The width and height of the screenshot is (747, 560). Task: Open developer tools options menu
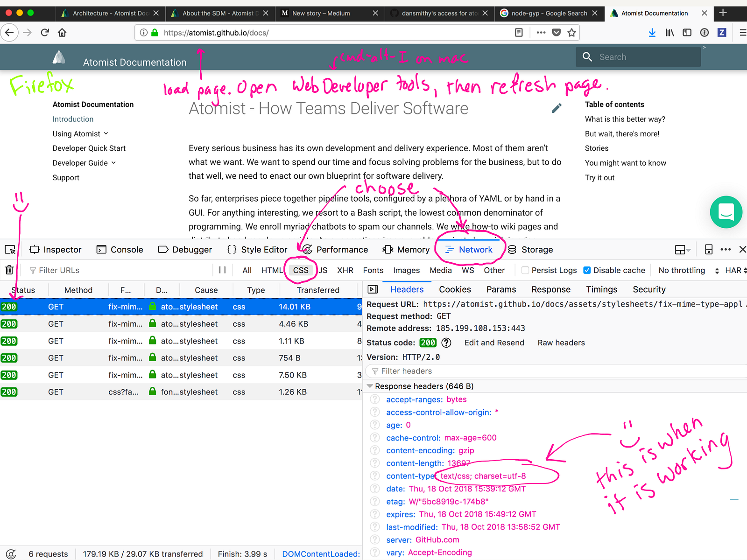[x=726, y=250]
